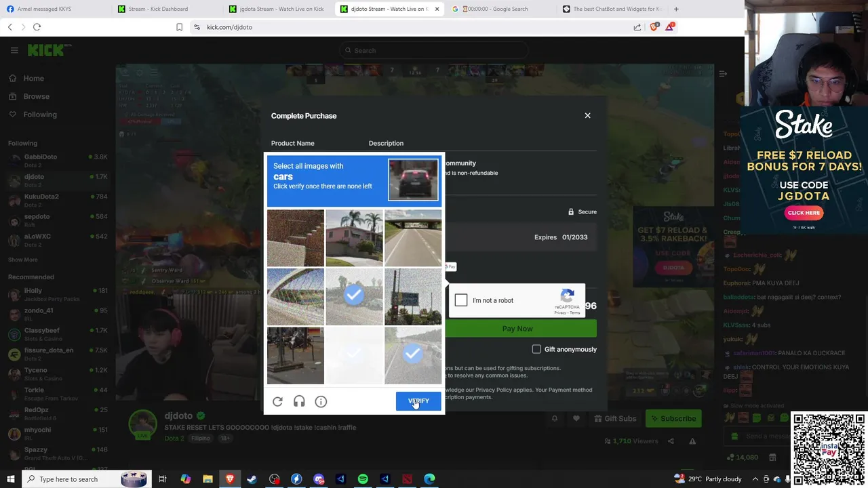Screen dimensions: 868x488
Task: Switch to best ChatBot and Widgets tab
Action: 610,9
